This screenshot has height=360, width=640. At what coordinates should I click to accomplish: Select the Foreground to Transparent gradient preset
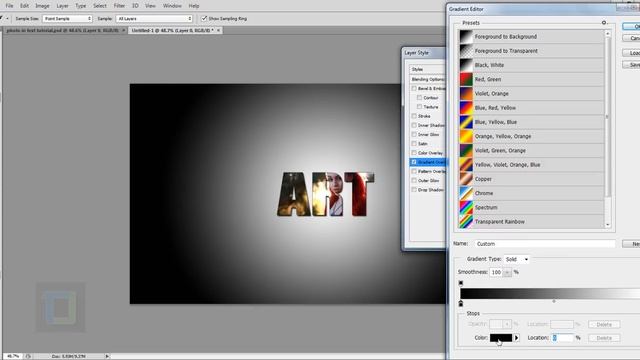(531, 51)
